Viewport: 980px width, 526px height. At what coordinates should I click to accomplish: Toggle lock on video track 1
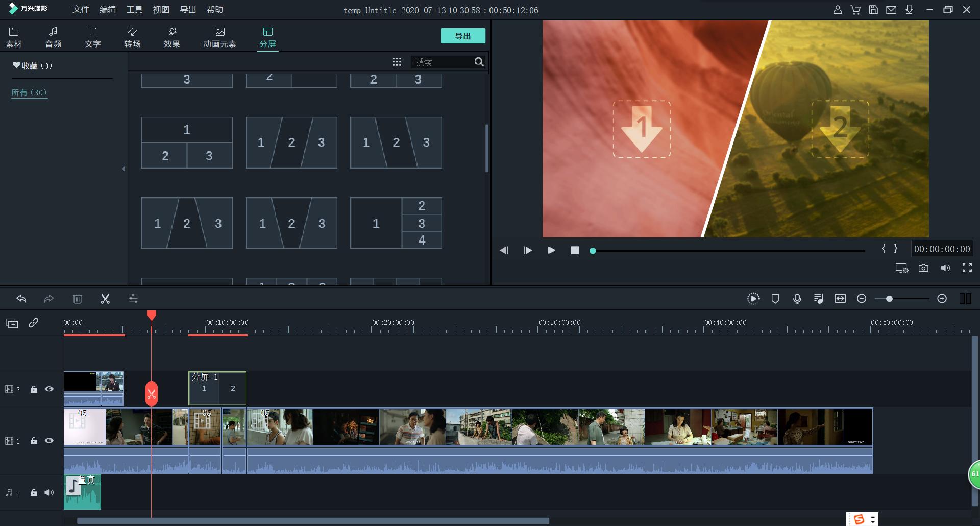[x=34, y=441]
